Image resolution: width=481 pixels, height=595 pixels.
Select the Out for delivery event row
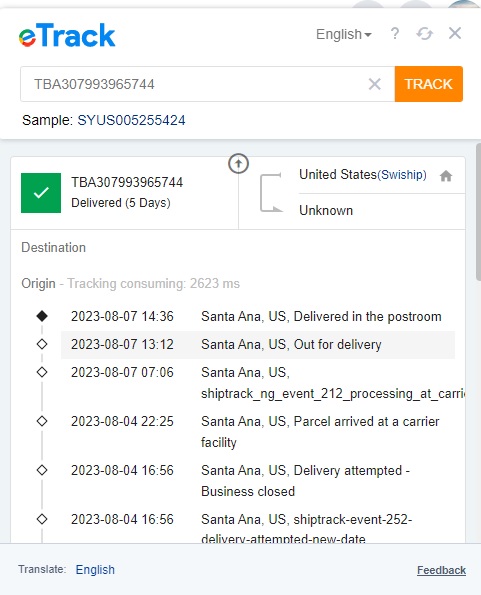258,345
